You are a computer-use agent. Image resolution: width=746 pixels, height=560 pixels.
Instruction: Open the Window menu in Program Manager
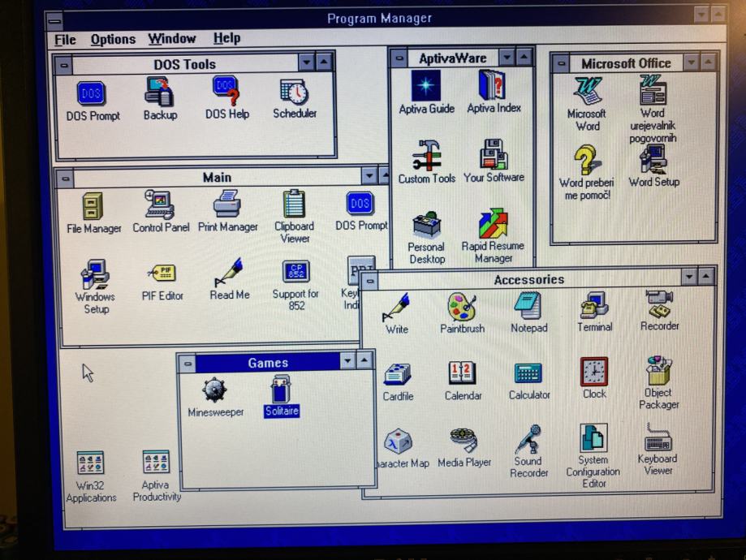click(171, 38)
